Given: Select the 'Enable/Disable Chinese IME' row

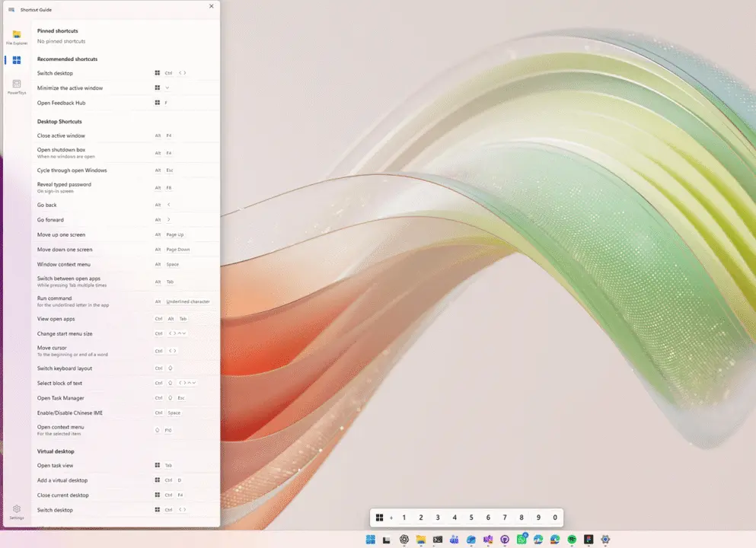Looking at the screenshot, I should (x=126, y=413).
